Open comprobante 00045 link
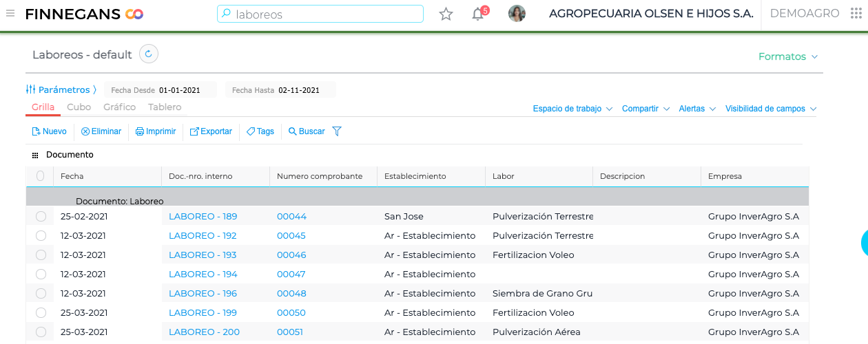868x344 pixels. coord(291,235)
